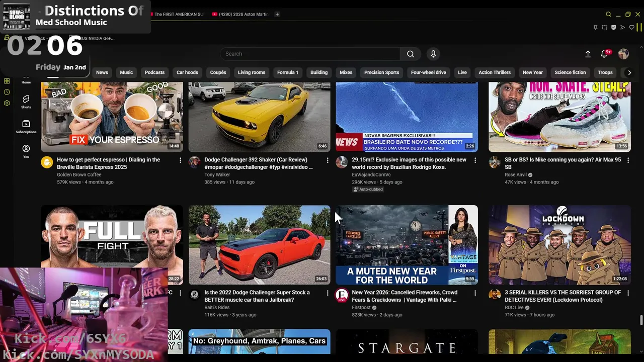Select the News category chip

pyautogui.click(x=102, y=72)
